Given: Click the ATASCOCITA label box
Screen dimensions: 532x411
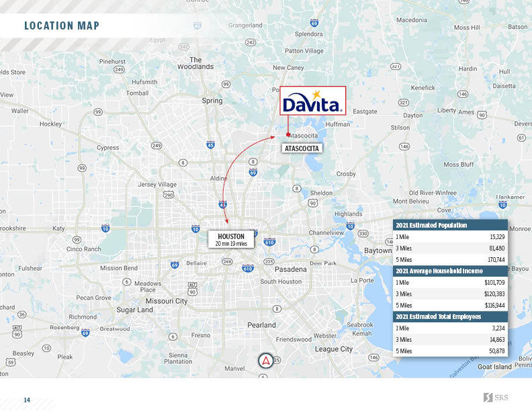Looking at the screenshot, I should 302,148.
